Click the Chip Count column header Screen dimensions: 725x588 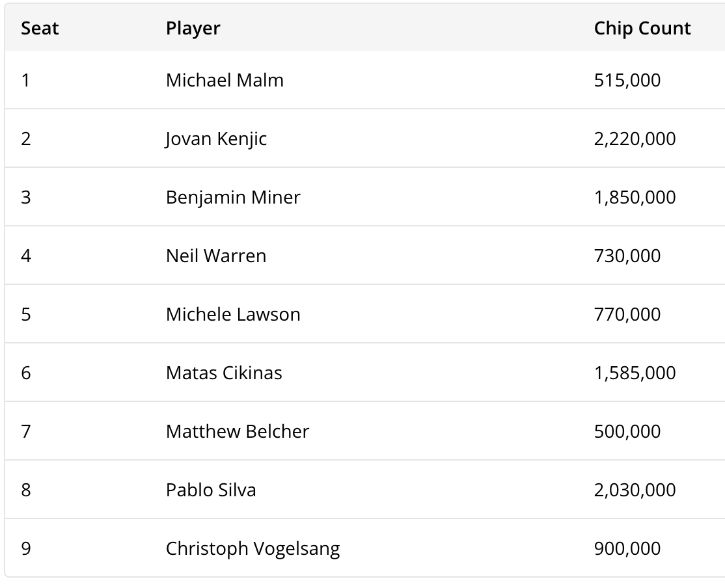coord(642,29)
